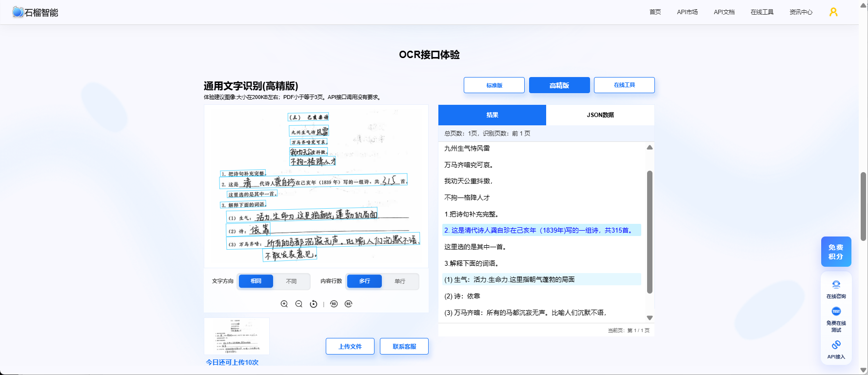868x375 pixels.
Task: Open API文档 in top navigation
Action: pos(724,12)
